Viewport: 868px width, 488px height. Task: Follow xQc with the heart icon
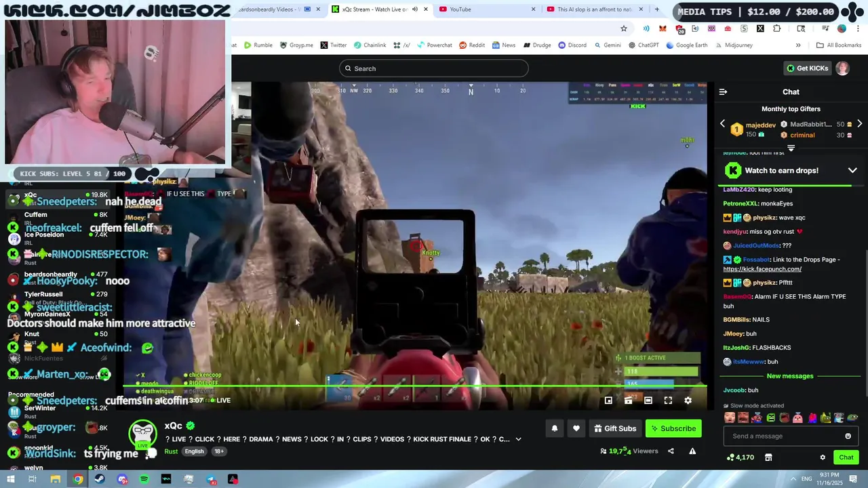coord(576,428)
